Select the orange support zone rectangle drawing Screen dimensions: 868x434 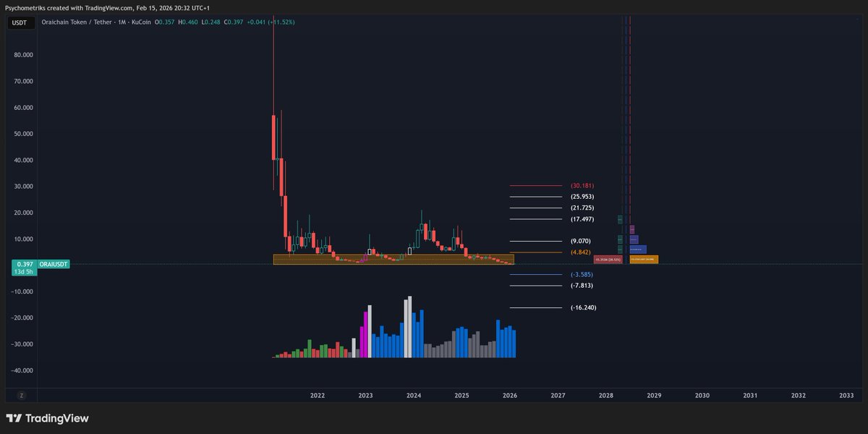tap(393, 259)
